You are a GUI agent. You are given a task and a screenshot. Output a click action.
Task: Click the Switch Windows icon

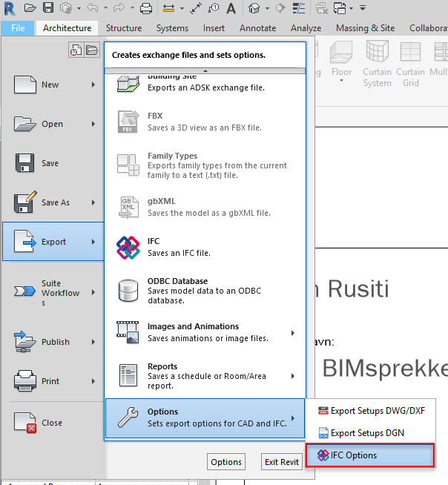tap(340, 8)
